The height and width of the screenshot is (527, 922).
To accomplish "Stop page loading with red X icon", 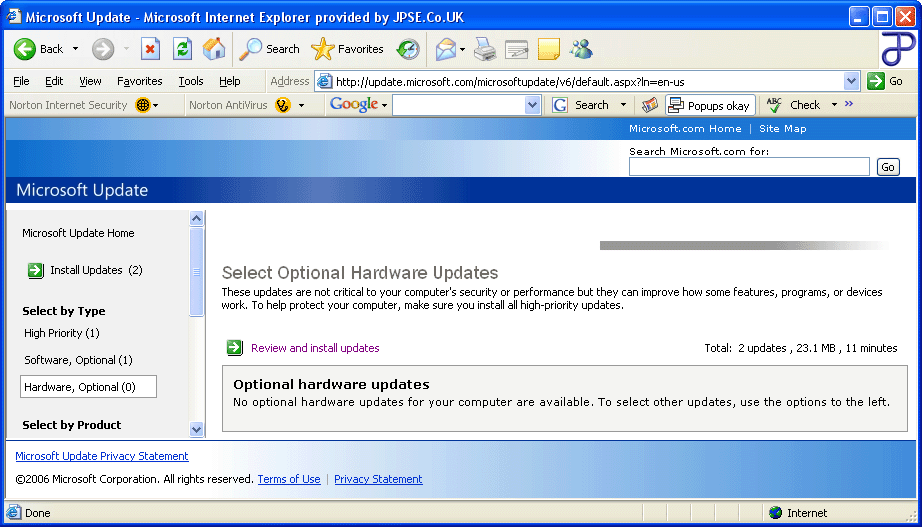I will click(151, 49).
